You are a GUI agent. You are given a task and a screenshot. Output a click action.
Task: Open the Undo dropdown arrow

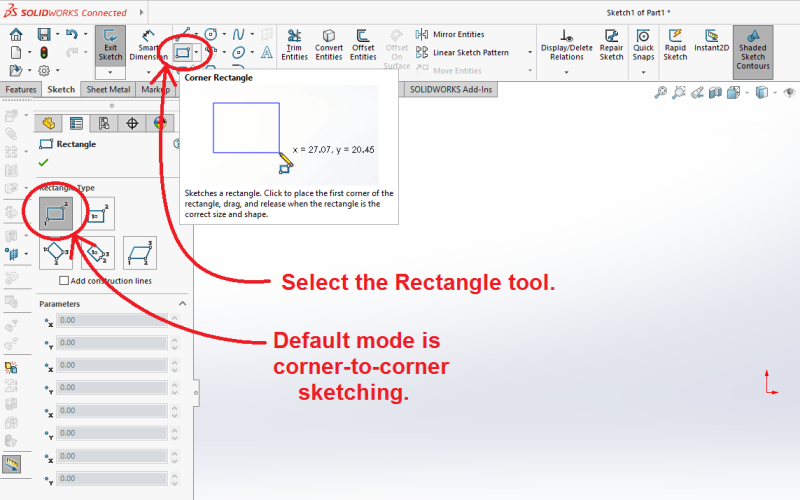[85, 34]
